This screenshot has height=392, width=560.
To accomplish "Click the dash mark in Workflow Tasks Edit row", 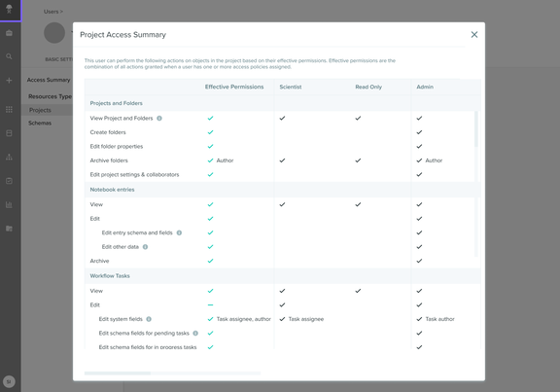I will 210,304.
